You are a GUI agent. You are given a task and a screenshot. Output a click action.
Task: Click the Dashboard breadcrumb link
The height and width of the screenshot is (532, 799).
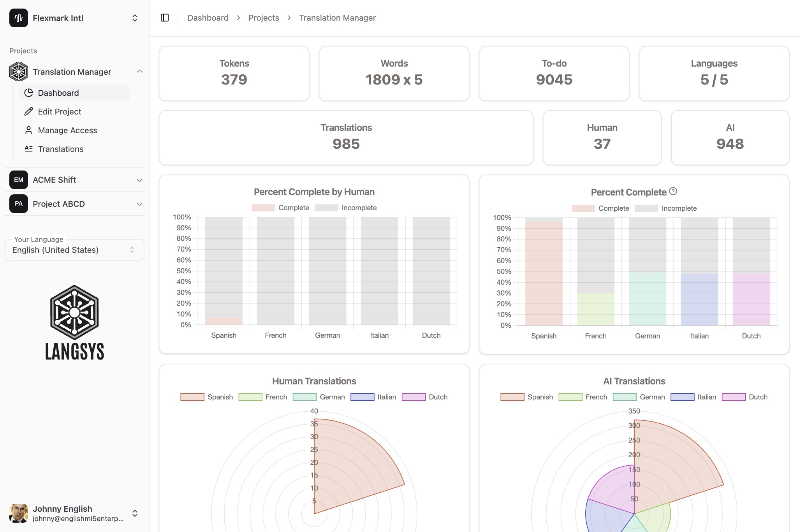[x=208, y=18]
